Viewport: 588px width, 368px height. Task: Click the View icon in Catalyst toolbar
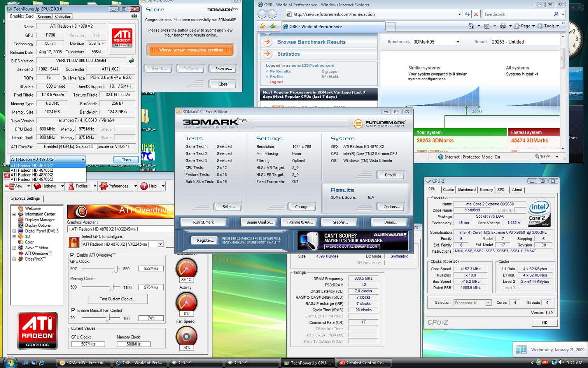[x=9, y=186]
